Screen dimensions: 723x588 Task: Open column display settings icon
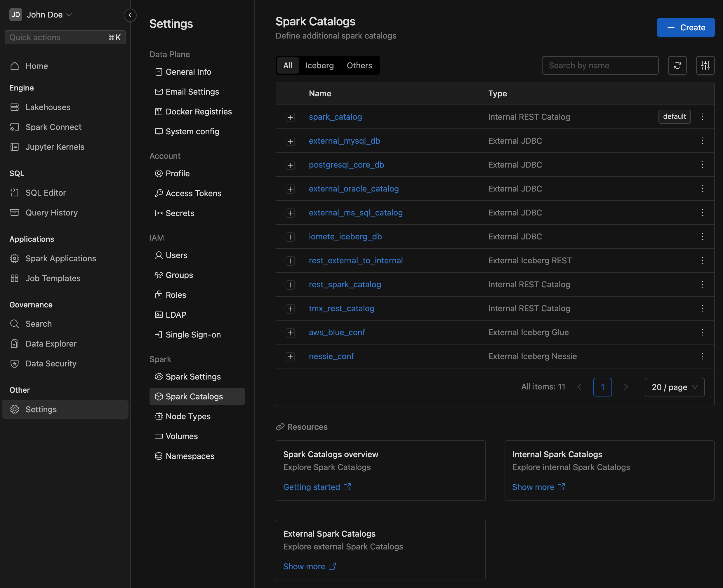[x=705, y=65]
